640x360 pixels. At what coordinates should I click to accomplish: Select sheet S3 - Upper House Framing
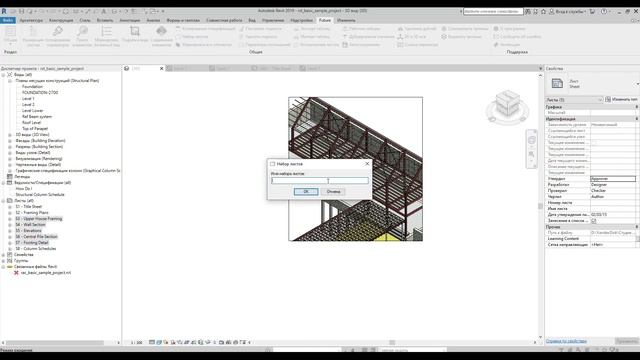click(x=39, y=219)
